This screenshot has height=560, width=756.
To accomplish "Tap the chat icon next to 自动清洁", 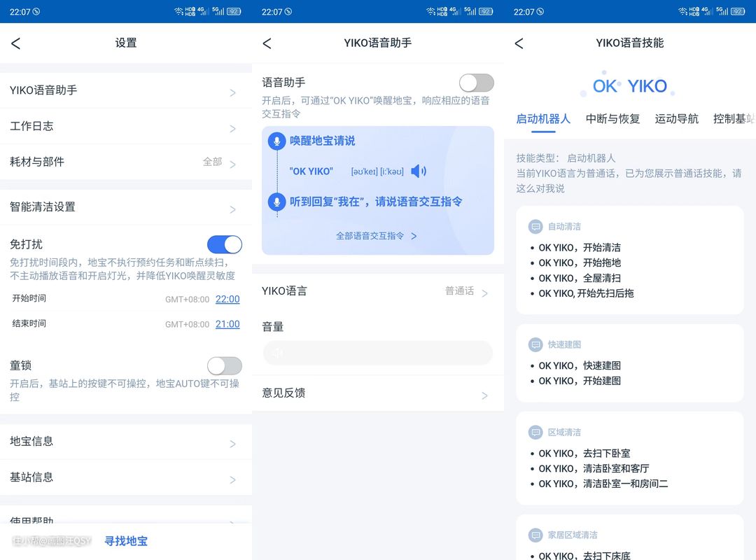I will pos(535,227).
